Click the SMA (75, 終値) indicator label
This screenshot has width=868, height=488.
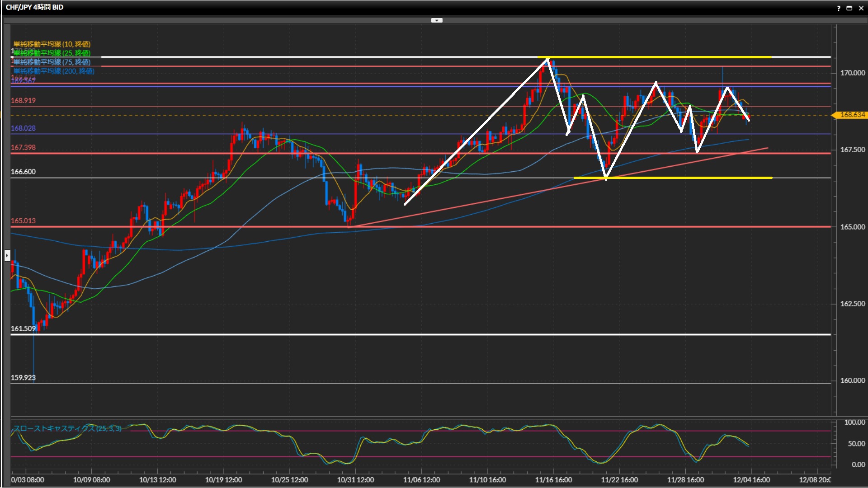[x=52, y=62]
